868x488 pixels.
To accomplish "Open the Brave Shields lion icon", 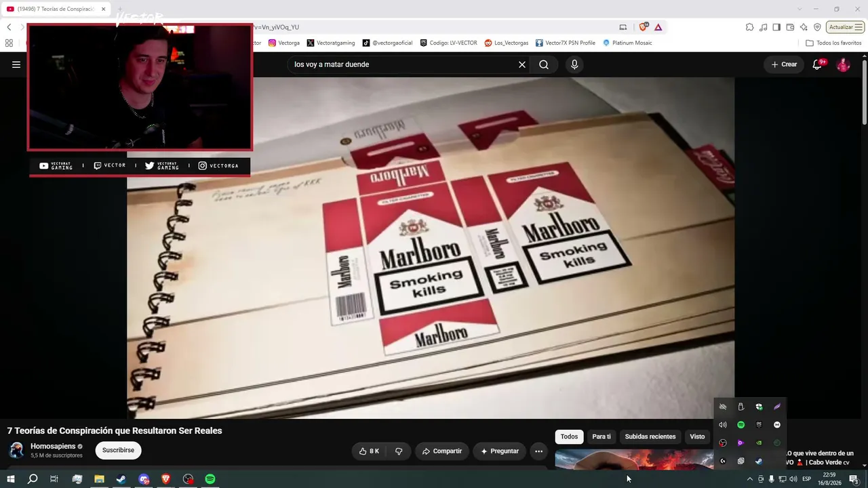I will [643, 27].
